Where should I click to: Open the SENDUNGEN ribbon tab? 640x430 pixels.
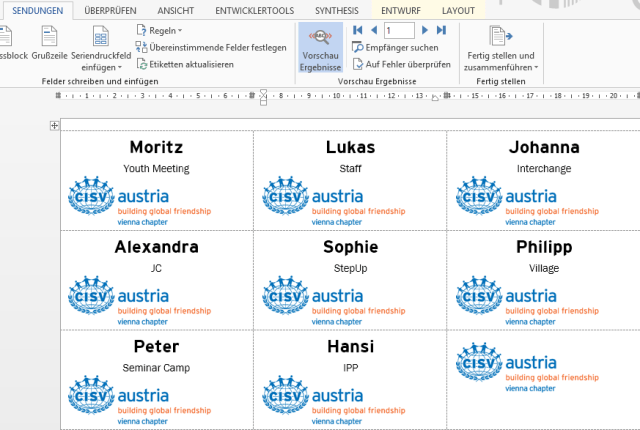point(38,11)
